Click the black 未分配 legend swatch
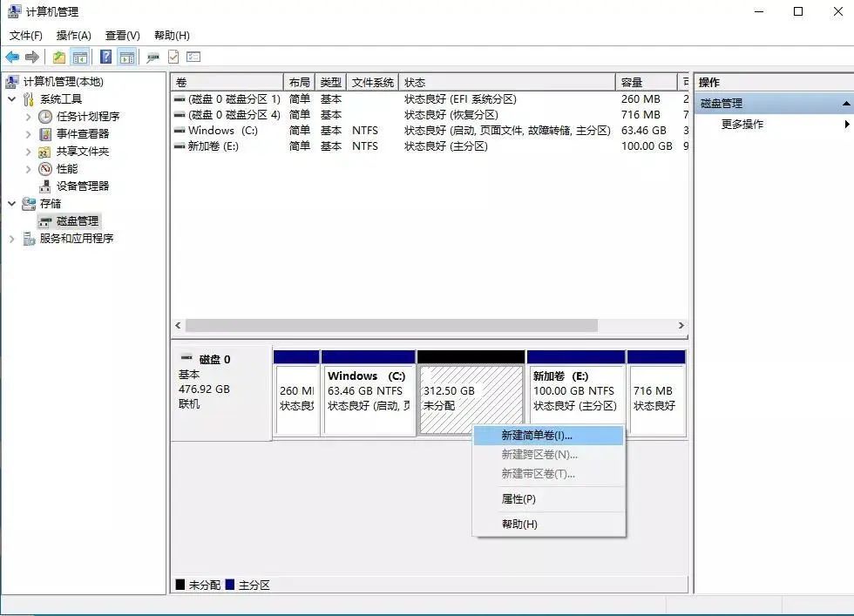This screenshot has height=616, width=854. [x=180, y=585]
